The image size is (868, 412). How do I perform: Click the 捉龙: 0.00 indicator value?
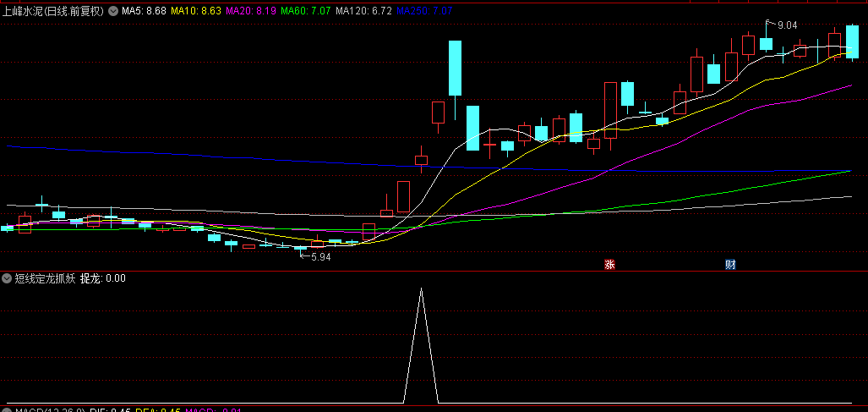103,278
